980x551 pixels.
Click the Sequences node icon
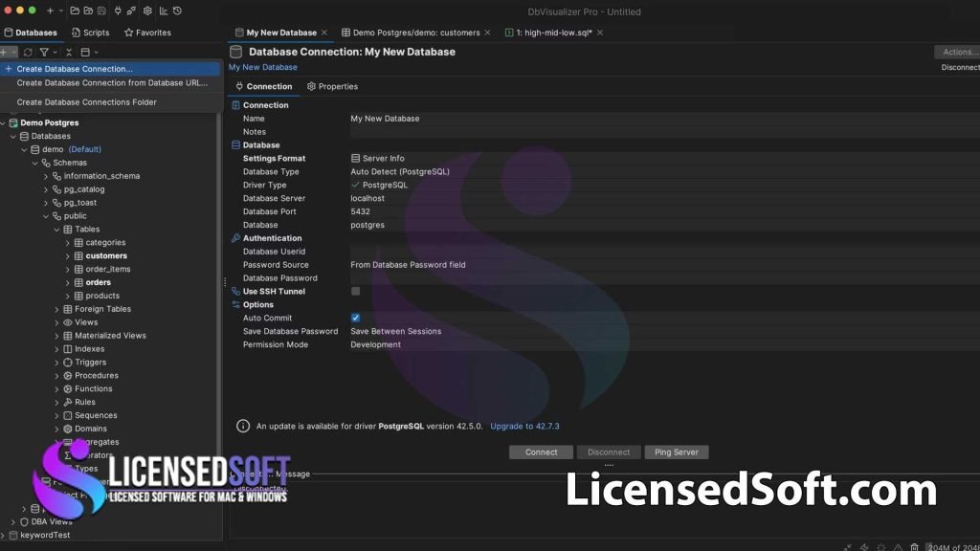68,415
